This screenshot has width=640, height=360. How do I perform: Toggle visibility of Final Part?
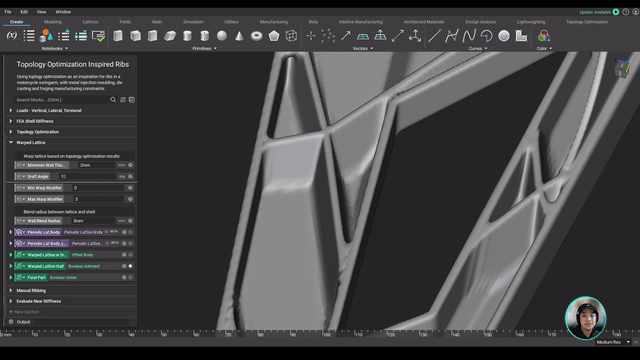click(131, 278)
